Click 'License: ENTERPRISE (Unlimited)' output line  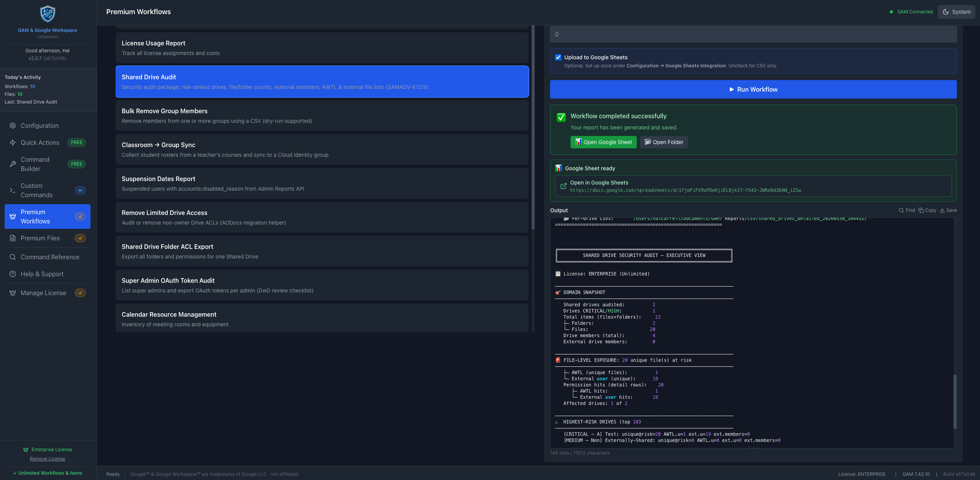[606, 274]
